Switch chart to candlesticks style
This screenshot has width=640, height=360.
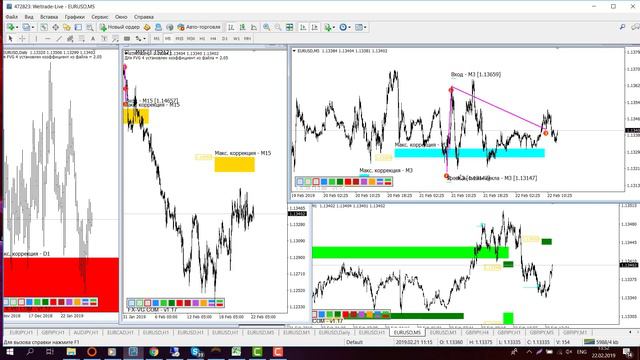pos(242,27)
